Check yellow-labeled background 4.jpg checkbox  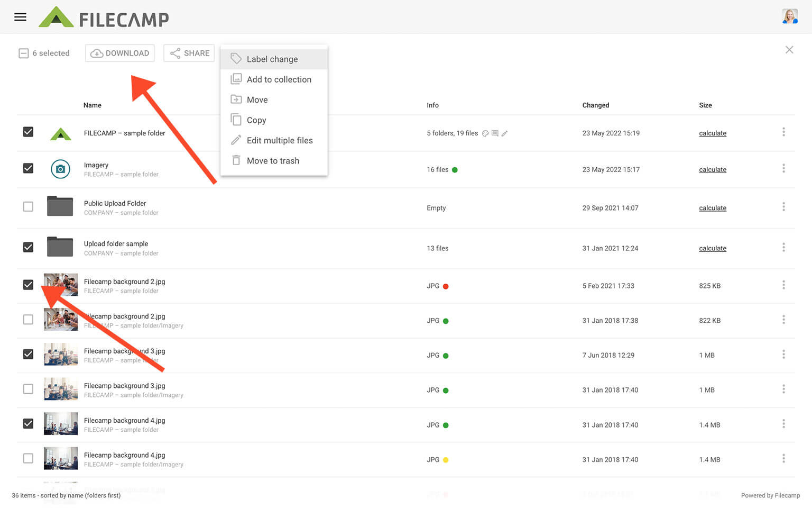[x=28, y=458]
